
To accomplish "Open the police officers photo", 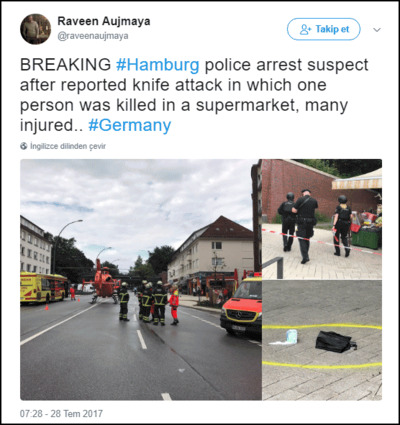I will pos(322,219).
